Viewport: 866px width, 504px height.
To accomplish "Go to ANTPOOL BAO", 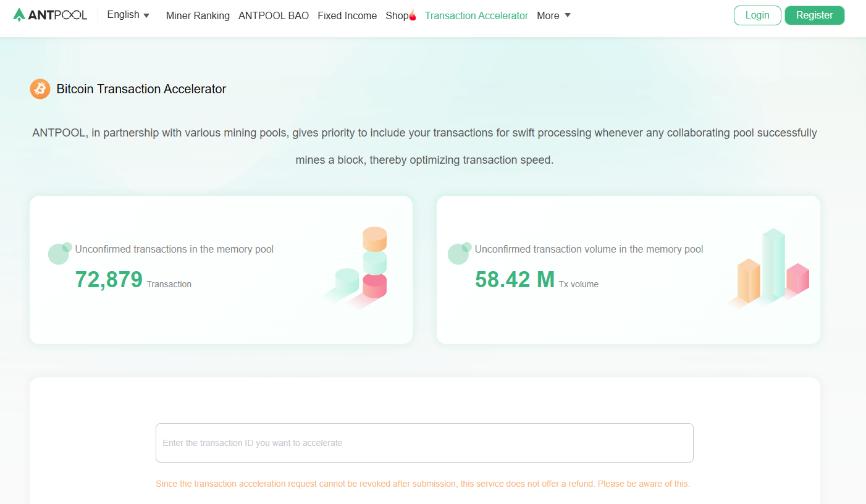I will tap(274, 16).
